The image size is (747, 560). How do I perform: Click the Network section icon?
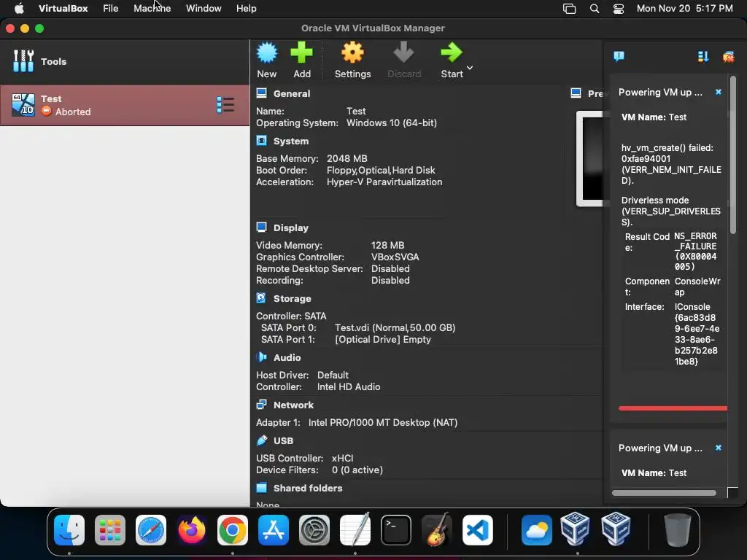pyautogui.click(x=262, y=405)
